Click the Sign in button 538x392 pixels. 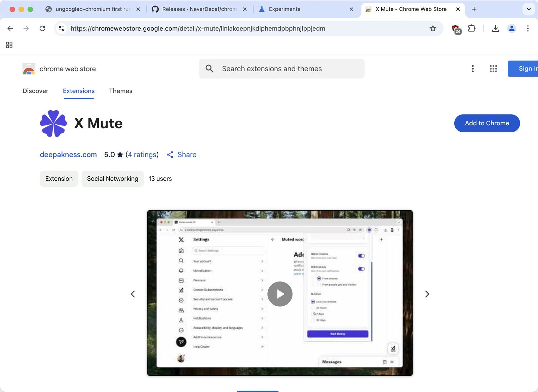click(527, 69)
